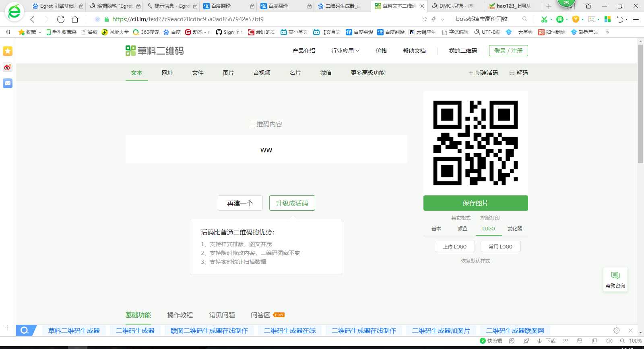The height and width of the screenshot is (349, 644).
Task: Add a sidebar app with plus icon
Action: tap(8, 328)
